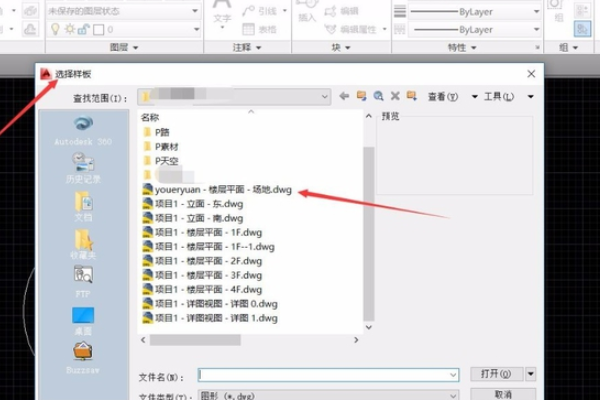The height and width of the screenshot is (400, 600).
Task: Close the 选择样板 dialog
Action: pyautogui.click(x=531, y=74)
